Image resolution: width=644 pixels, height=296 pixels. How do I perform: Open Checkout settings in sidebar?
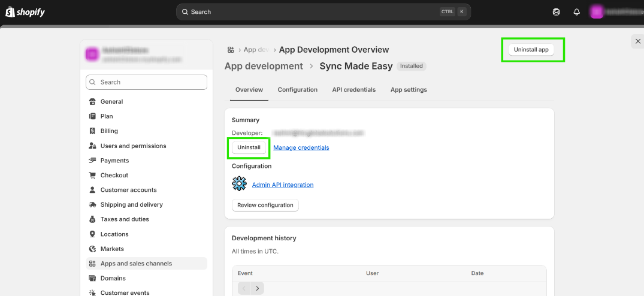114,175
